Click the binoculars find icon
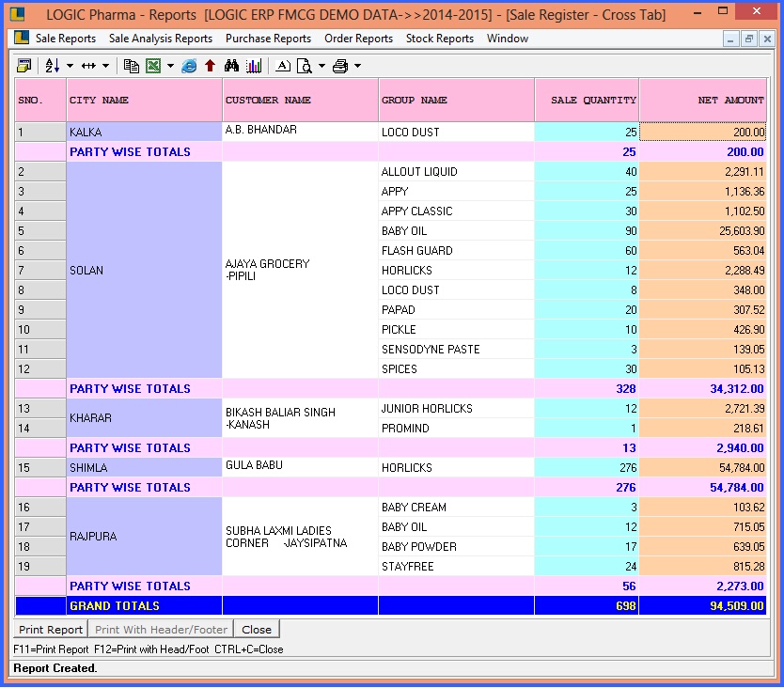Viewport: 784px width, 688px height. coord(232,66)
